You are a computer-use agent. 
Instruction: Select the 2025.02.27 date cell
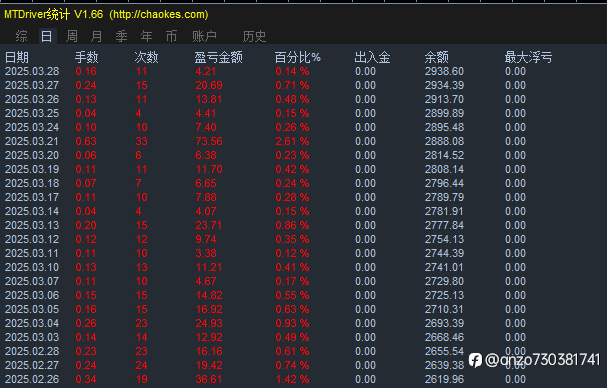click(x=32, y=365)
